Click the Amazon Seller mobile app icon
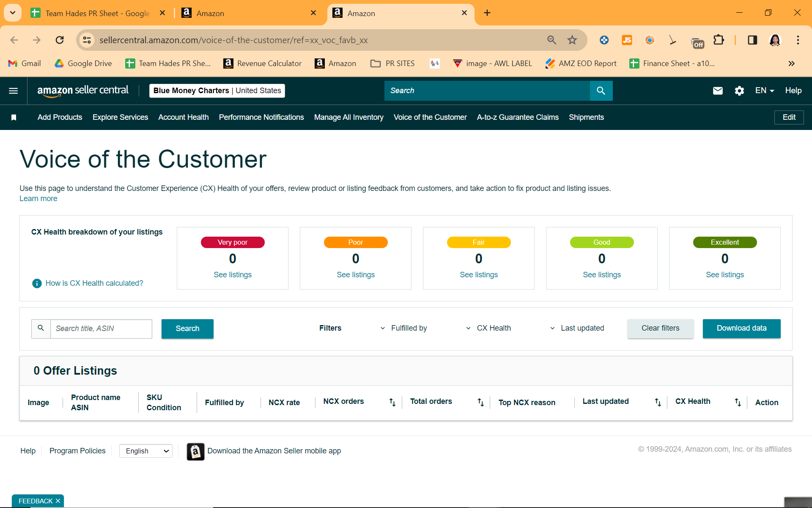812x508 pixels. [195, 451]
